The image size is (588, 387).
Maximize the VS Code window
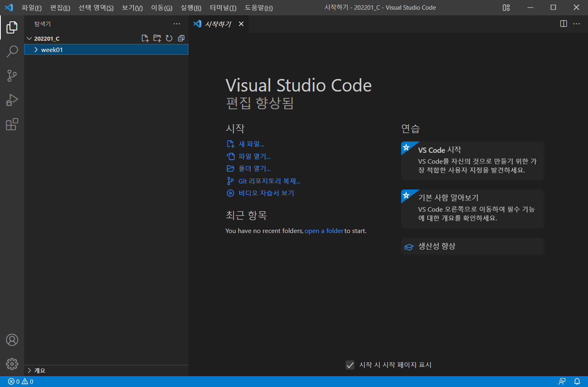coord(553,8)
